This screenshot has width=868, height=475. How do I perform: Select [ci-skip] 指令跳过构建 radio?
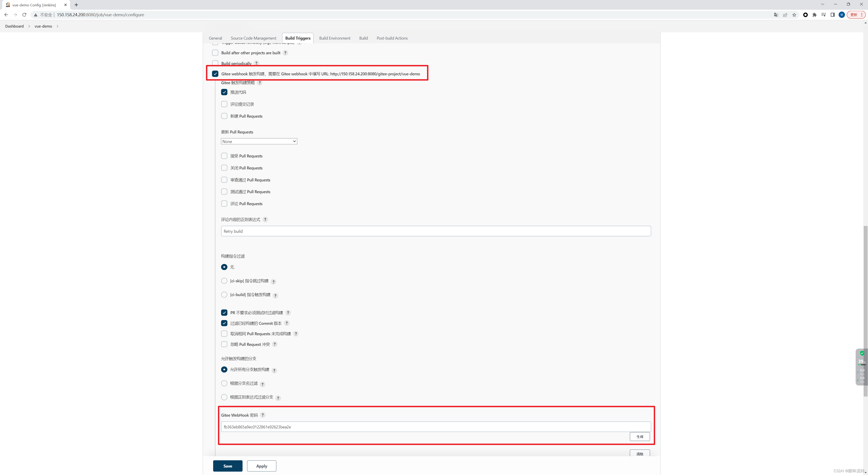click(x=224, y=281)
